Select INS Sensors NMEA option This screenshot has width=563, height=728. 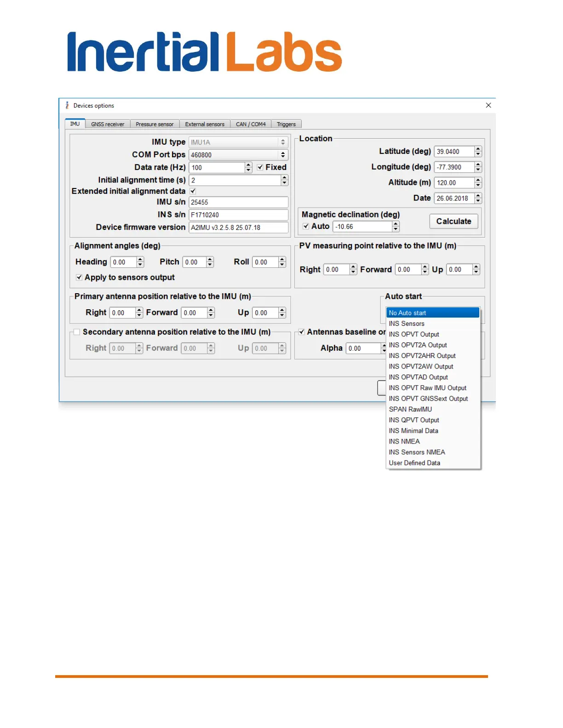click(433, 452)
